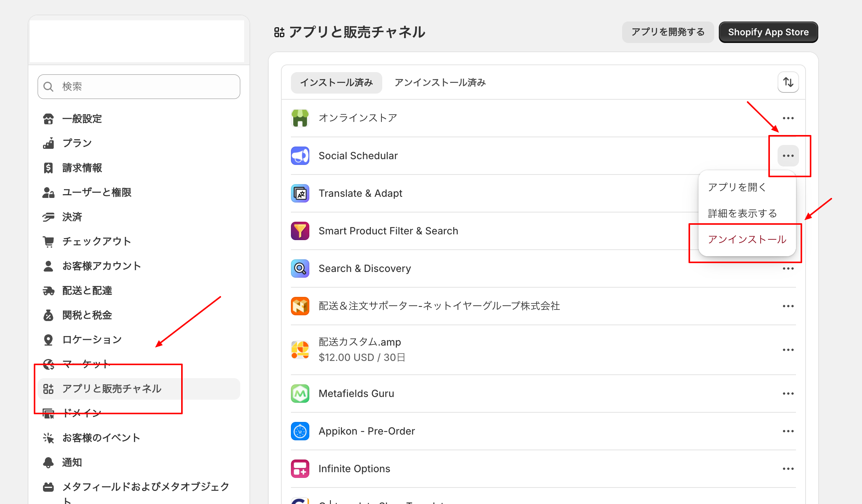Click the 配送＆注文サポーター app icon
This screenshot has width=862, height=504.
pos(300,306)
